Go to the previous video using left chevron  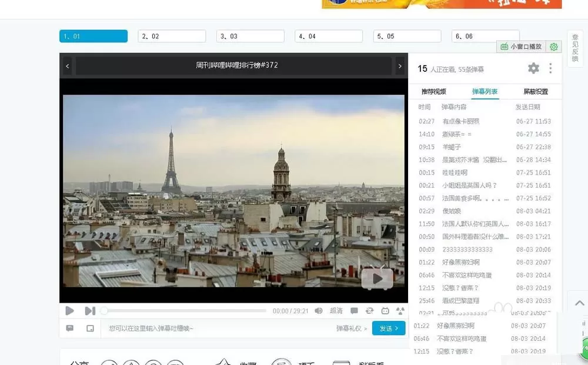(x=68, y=66)
